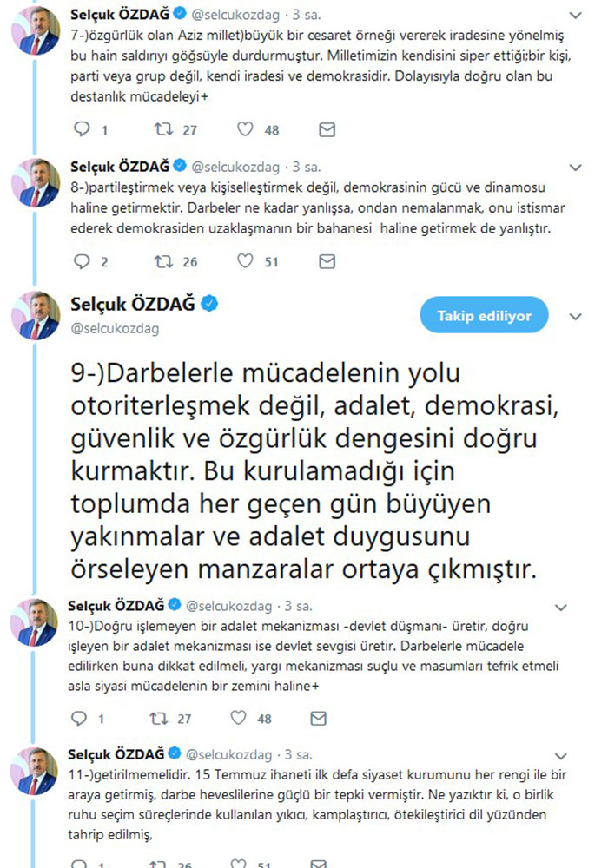Like tweet 7 showing 48 likes

coord(247,130)
